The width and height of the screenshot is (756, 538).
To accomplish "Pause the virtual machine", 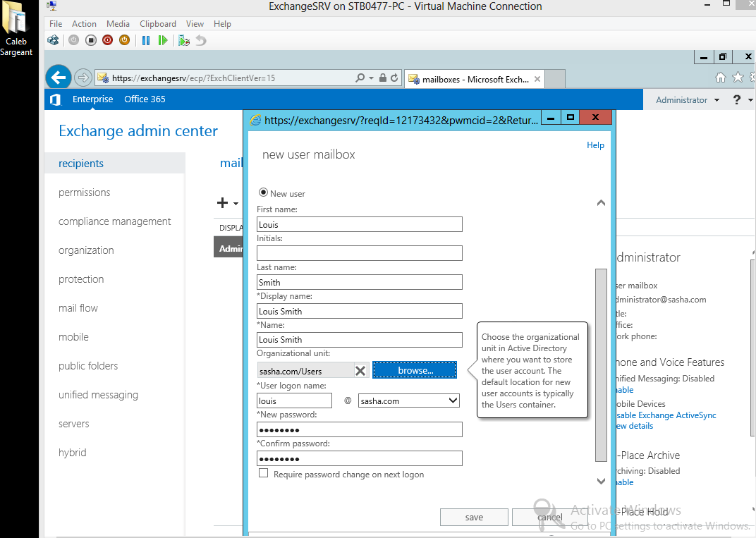I will [x=146, y=40].
